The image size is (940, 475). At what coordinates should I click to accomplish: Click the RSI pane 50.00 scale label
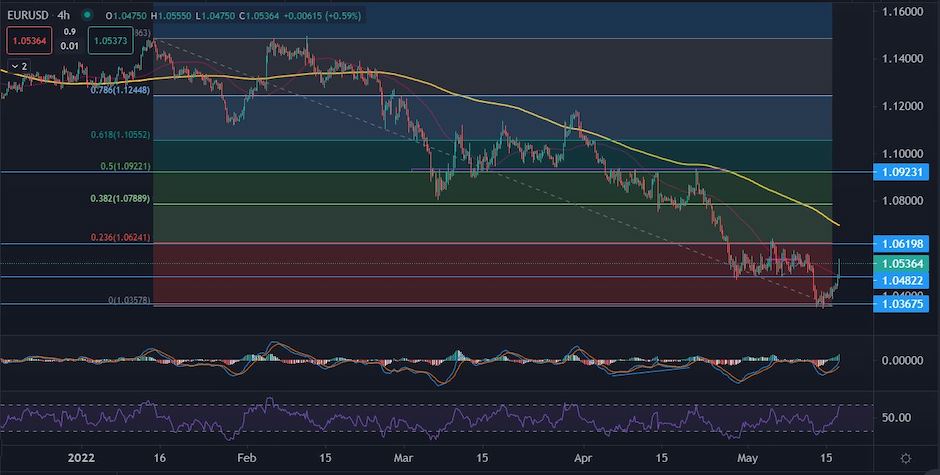(x=896, y=417)
